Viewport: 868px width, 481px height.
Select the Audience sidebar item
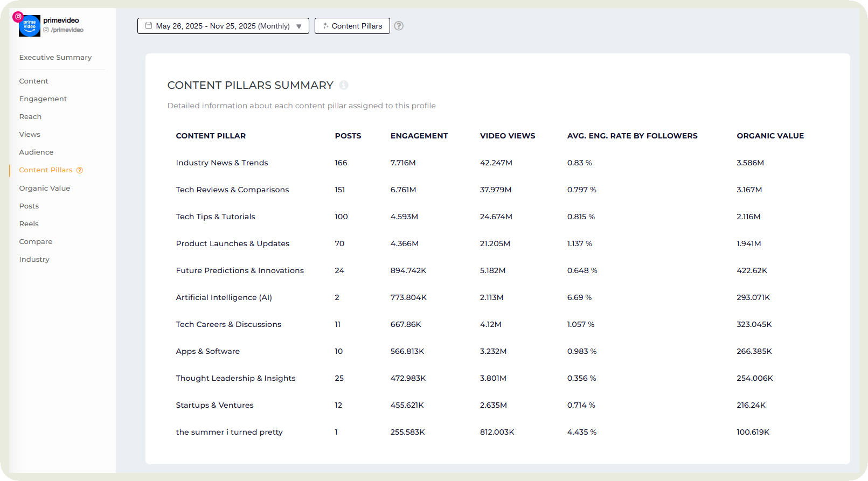point(36,152)
